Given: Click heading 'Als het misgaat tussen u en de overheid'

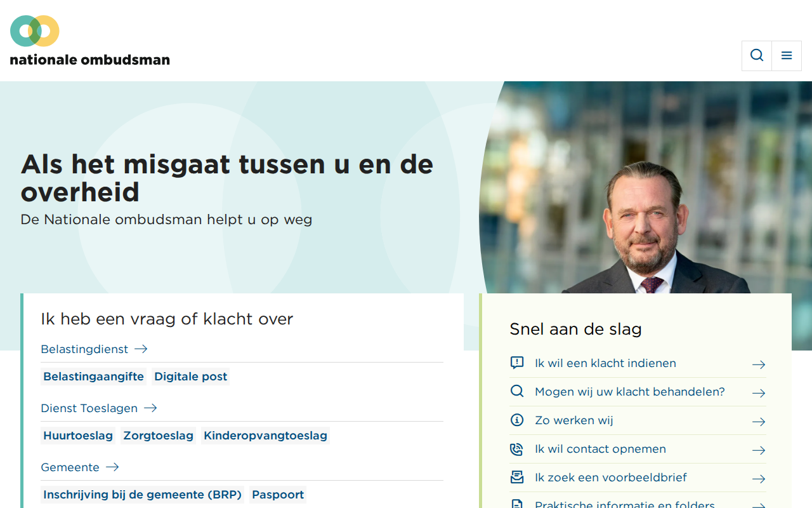Looking at the screenshot, I should click(x=227, y=178).
